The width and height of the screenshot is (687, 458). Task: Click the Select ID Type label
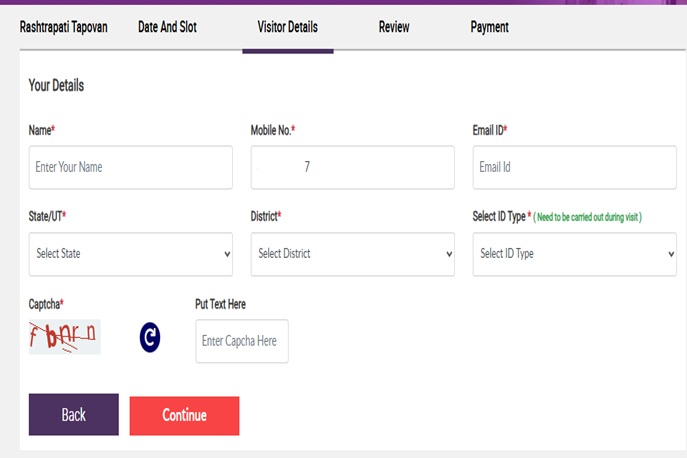[502, 217]
